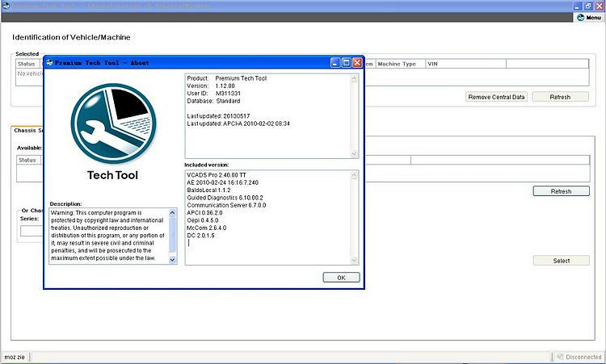Click the product info box scroll up arrow
606x364 pixels.
(354, 78)
